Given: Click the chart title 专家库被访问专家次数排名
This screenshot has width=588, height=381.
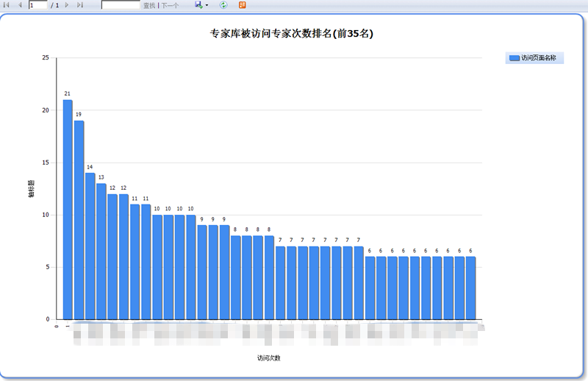Looking at the screenshot, I should (x=291, y=33).
